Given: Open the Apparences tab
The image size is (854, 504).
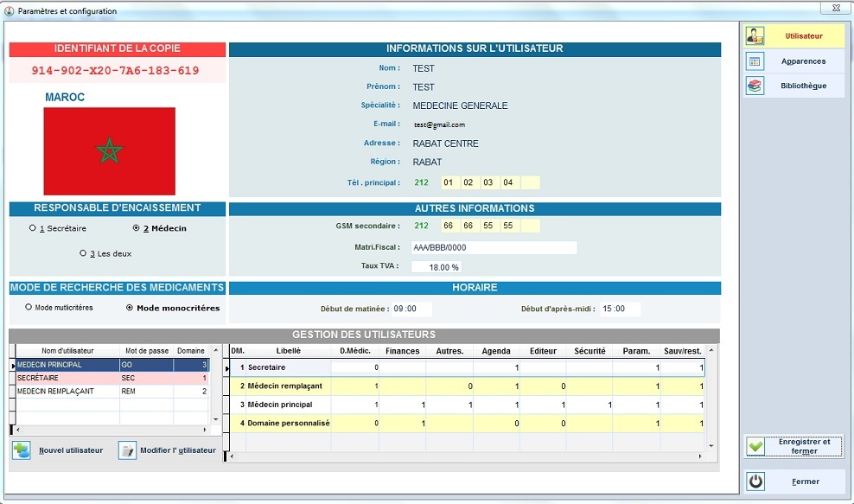Looking at the screenshot, I should coord(803,61).
